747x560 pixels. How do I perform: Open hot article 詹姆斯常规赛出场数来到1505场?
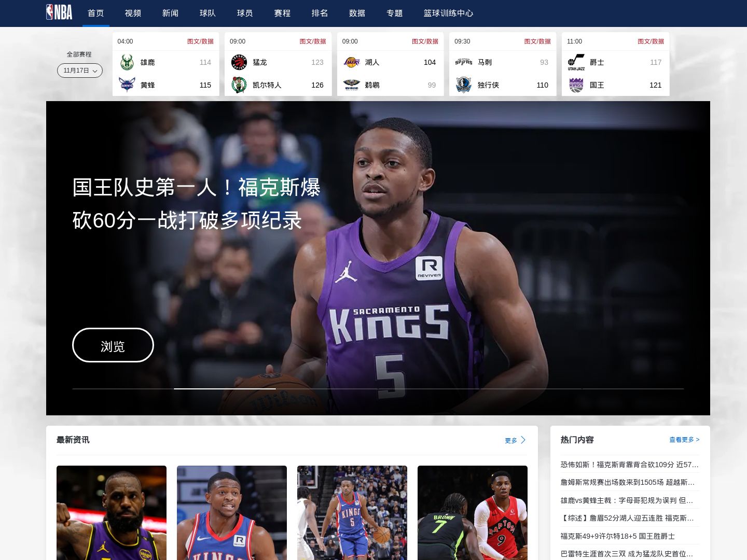pyautogui.click(x=628, y=482)
